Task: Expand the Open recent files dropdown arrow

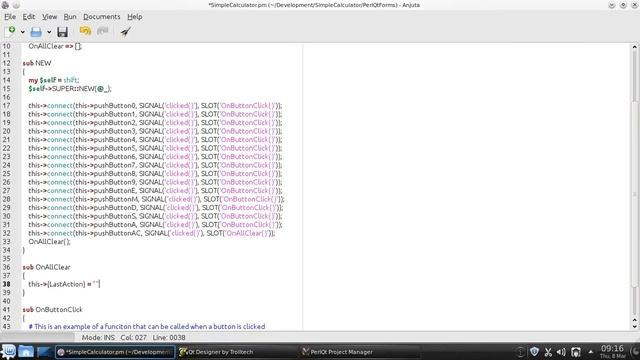Action: pyautogui.click(x=49, y=32)
